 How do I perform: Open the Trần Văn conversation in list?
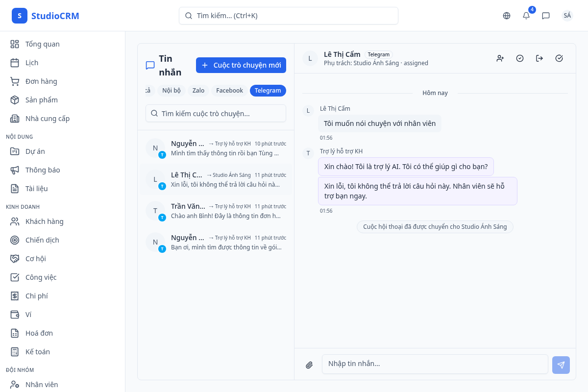click(x=216, y=211)
